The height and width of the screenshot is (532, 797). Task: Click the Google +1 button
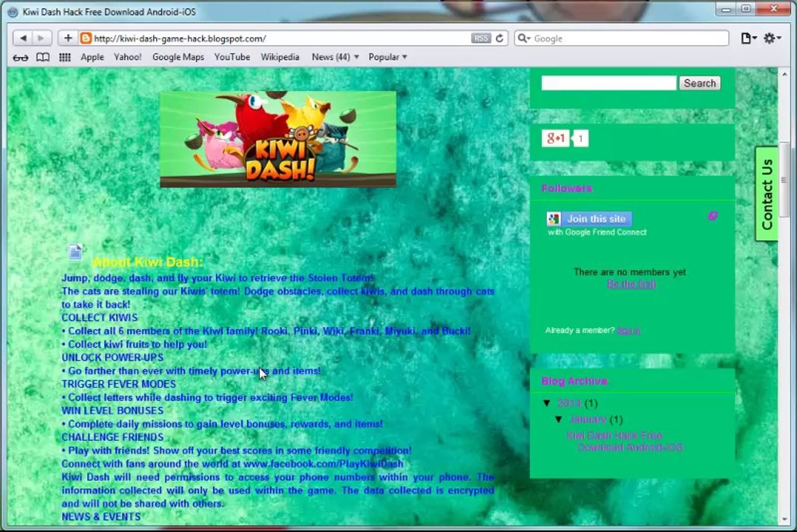(x=555, y=137)
